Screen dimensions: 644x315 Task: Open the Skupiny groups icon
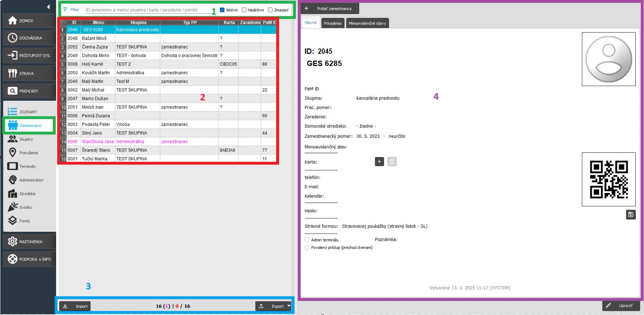(x=13, y=139)
